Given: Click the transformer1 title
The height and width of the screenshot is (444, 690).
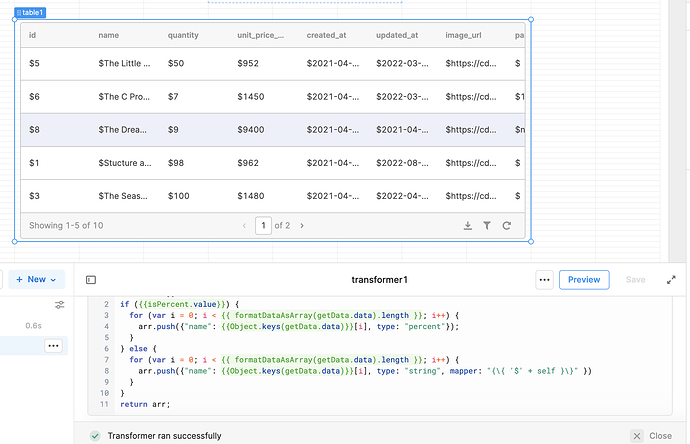Looking at the screenshot, I should click(380, 280).
